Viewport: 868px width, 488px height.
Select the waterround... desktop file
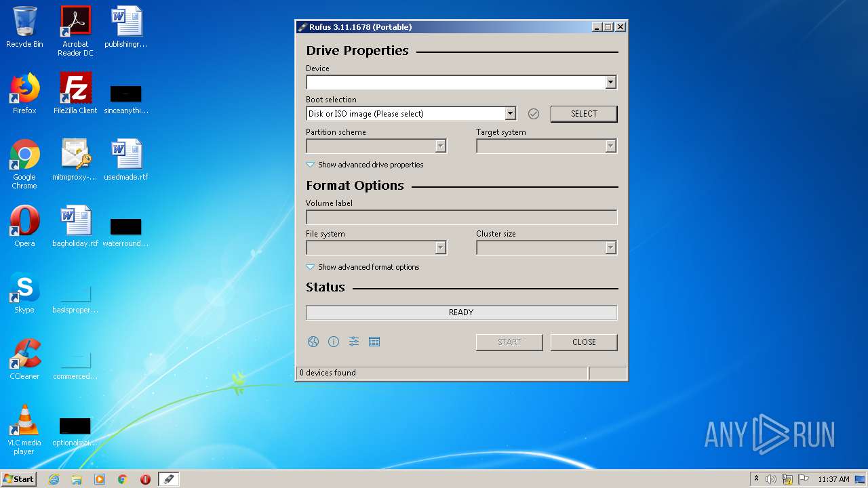click(x=126, y=232)
